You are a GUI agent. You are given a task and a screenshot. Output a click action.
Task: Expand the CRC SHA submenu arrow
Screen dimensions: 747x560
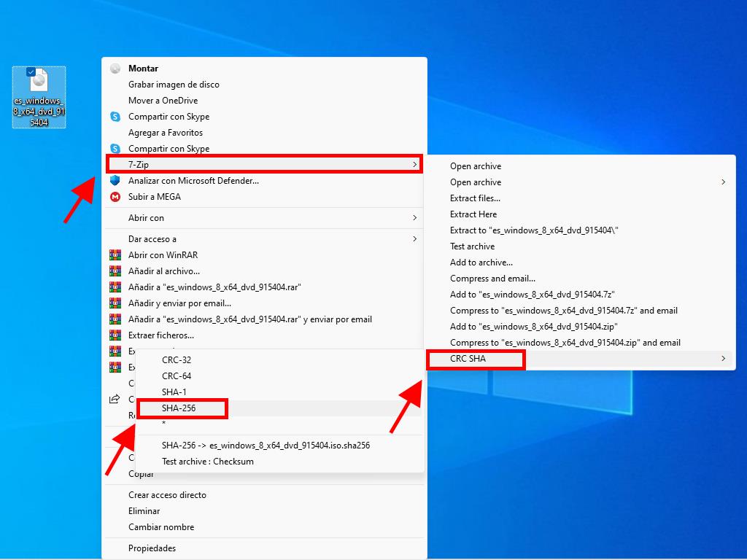[x=723, y=359]
